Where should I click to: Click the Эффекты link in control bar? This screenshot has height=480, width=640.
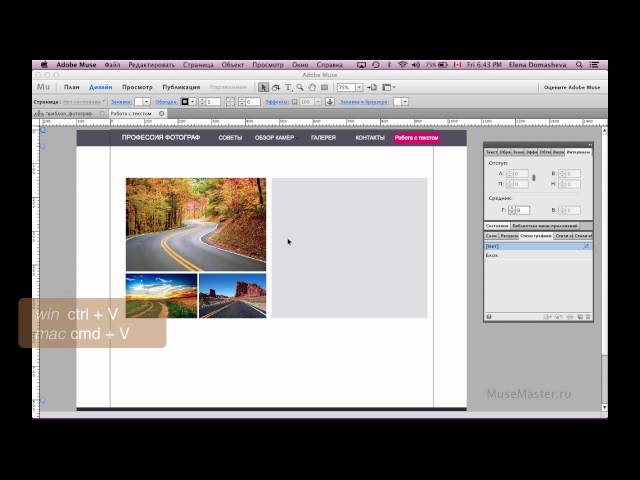[x=277, y=102]
